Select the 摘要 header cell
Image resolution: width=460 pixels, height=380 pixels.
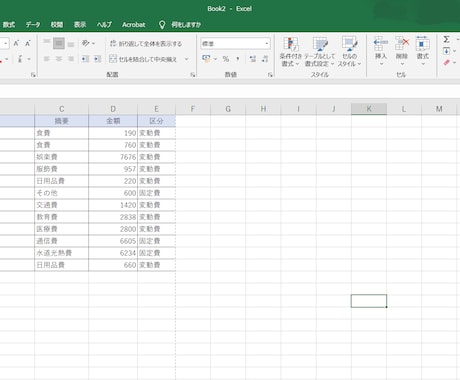click(62, 121)
